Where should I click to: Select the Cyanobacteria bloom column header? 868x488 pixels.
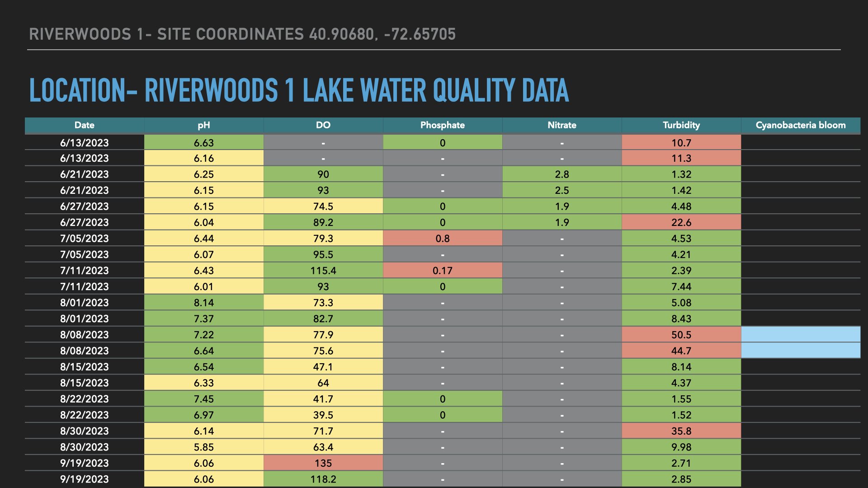(x=801, y=125)
